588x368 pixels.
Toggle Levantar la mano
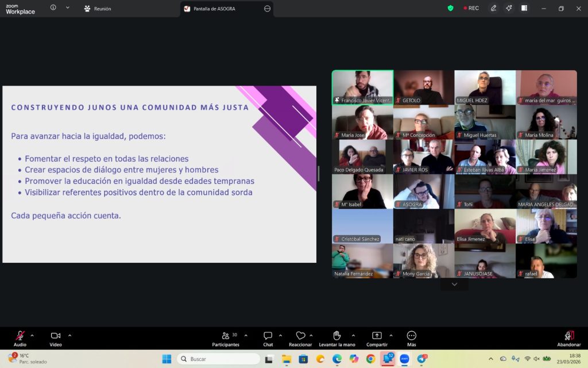[x=337, y=336]
